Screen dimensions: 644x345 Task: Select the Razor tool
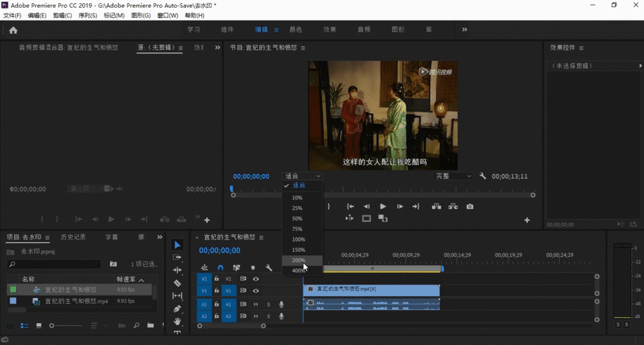[x=178, y=283]
